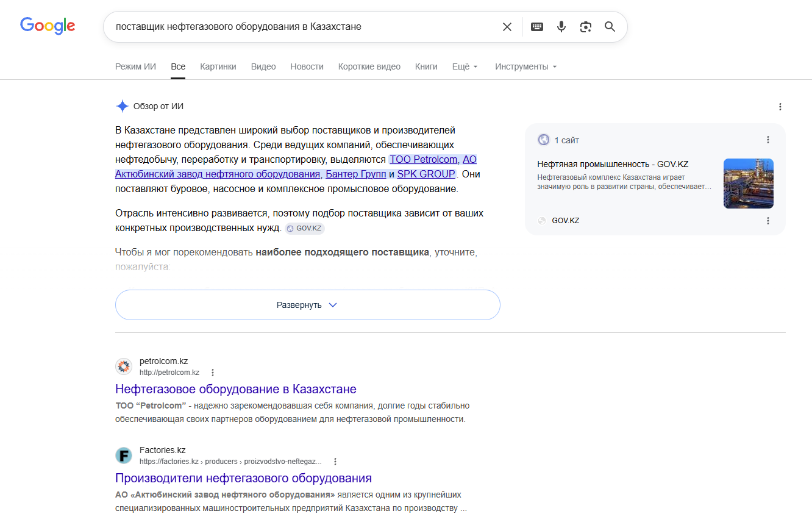This screenshot has width=812, height=525.
Task: Open the on-screen keyboard icon
Action: click(537, 27)
